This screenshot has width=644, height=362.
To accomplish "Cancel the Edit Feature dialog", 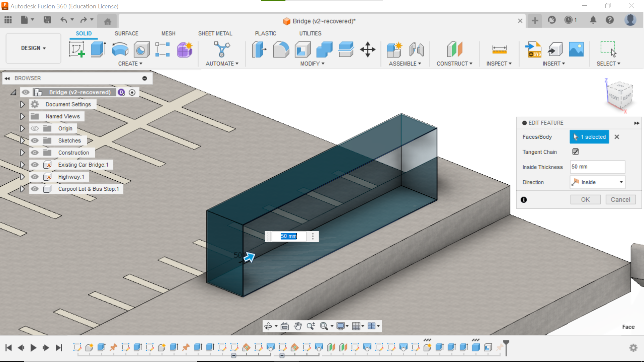I will coord(620,200).
